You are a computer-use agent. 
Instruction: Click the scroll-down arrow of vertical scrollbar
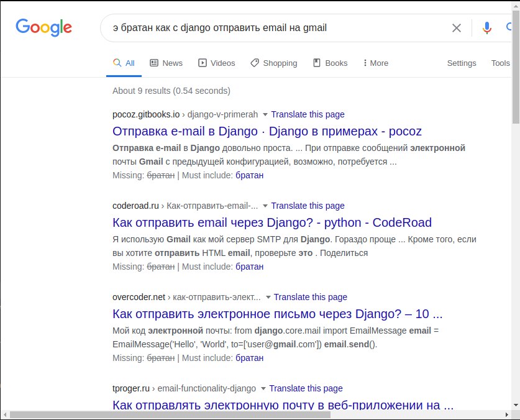coord(516,405)
